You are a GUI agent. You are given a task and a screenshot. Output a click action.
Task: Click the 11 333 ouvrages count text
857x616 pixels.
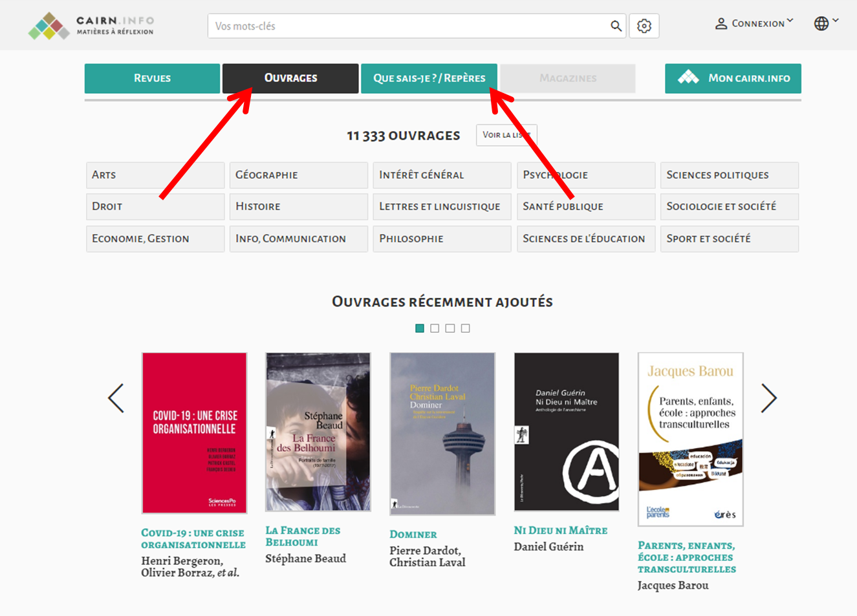click(x=404, y=136)
